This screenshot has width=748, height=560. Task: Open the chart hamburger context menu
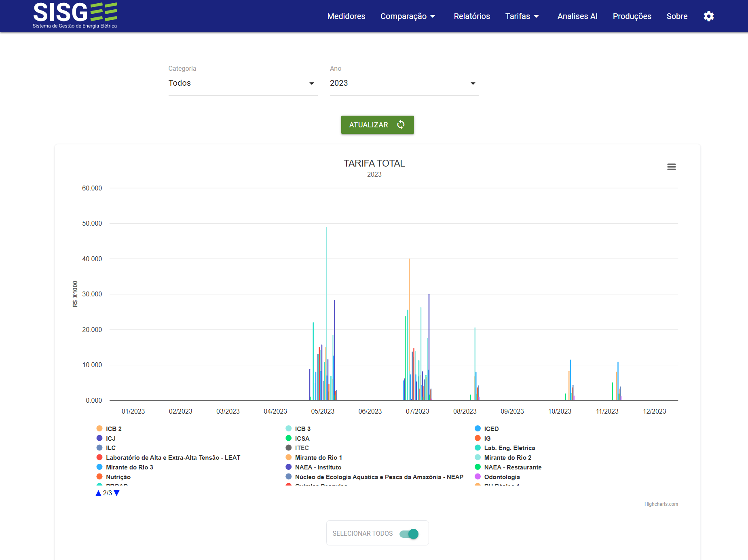tap(672, 167)
